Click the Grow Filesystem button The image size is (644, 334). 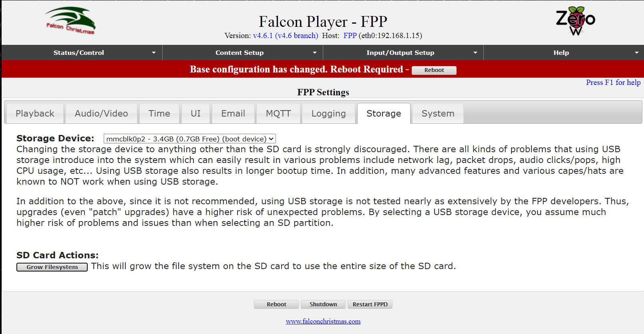click(x=52, y=267)
